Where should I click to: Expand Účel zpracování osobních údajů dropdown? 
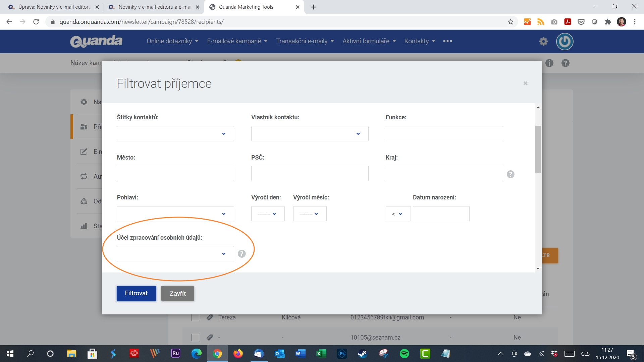click(224, 254)
